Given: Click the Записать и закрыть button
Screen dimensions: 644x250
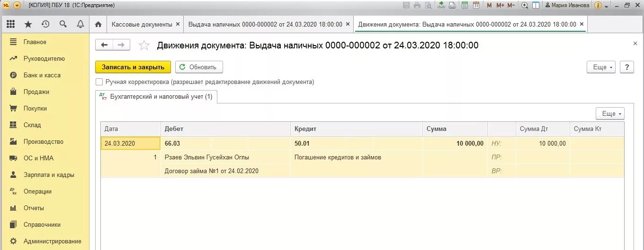Looking at the screenshot, I should point(133,67).
